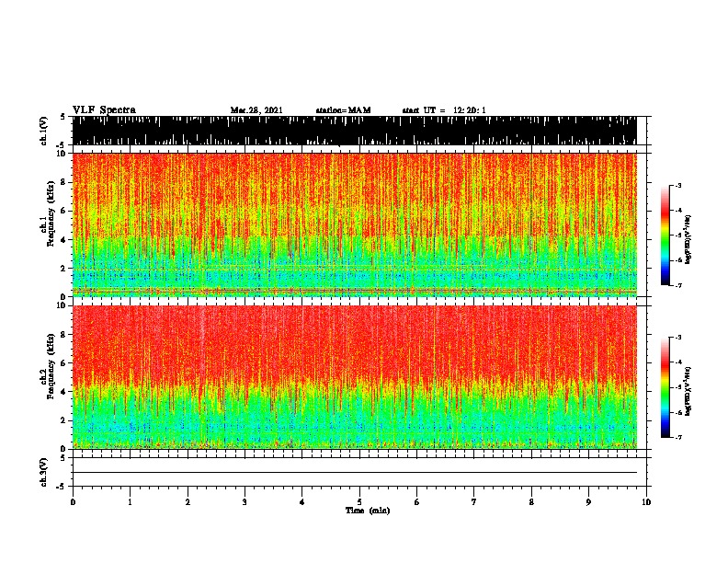Screen dimensions: 728x563
Task: Click the flat ch.3 voltage trace line
Action: (354, 473)
